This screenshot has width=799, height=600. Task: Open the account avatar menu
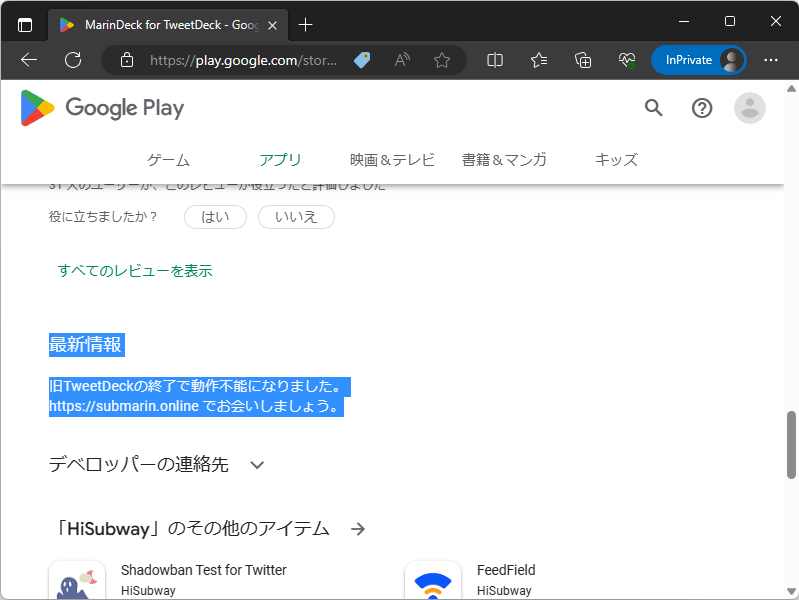750,108
